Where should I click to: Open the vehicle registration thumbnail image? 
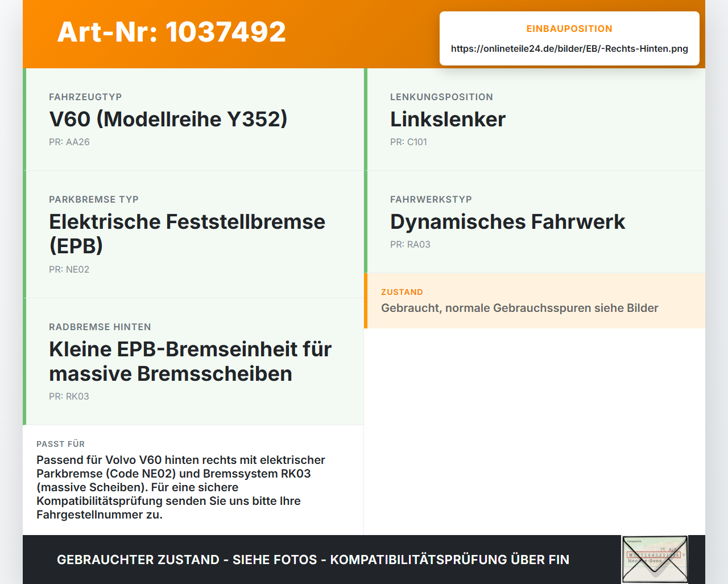[655, 560]
